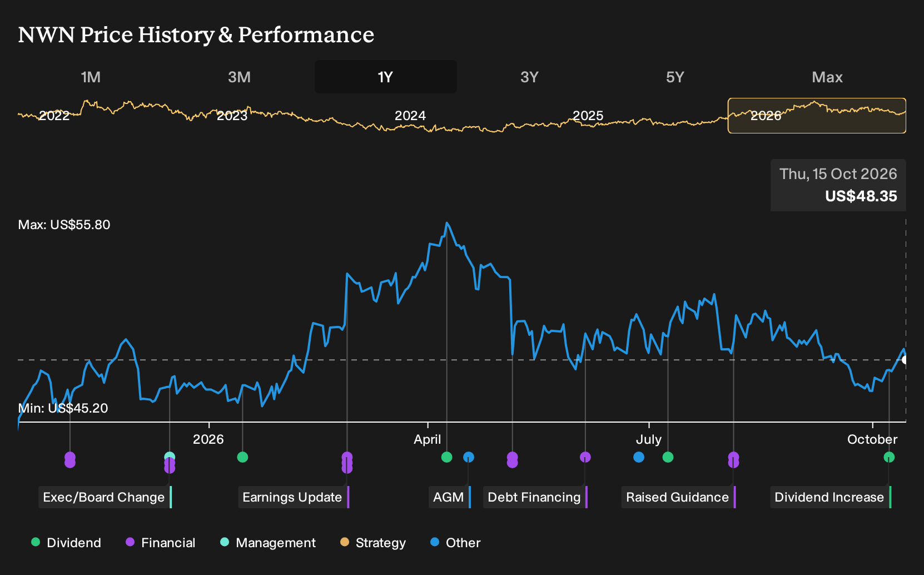Switch to the 3Y range tab
Image resolution: width=924 pixels, height=575 pixels.
529,77
